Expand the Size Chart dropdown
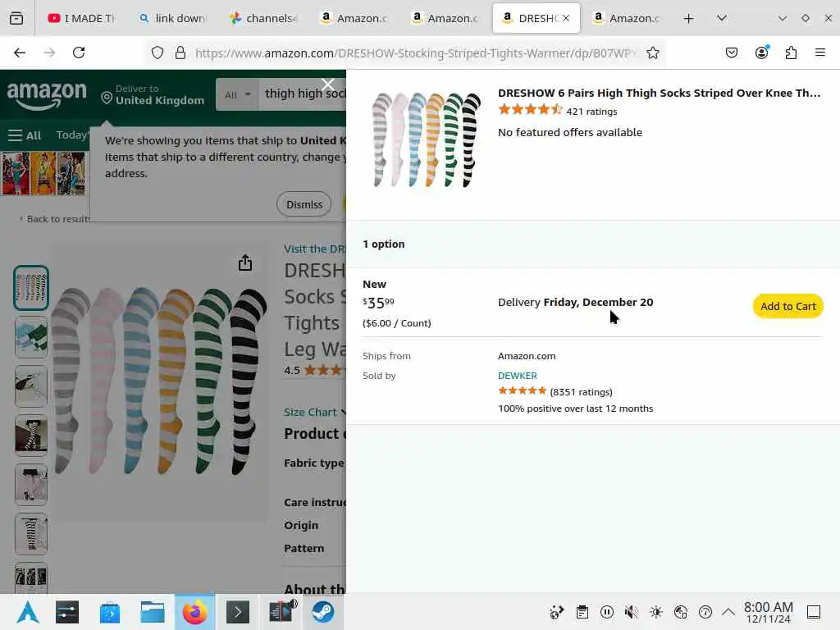The width and height of the screenshot is (840, 630). click(315, 412)
